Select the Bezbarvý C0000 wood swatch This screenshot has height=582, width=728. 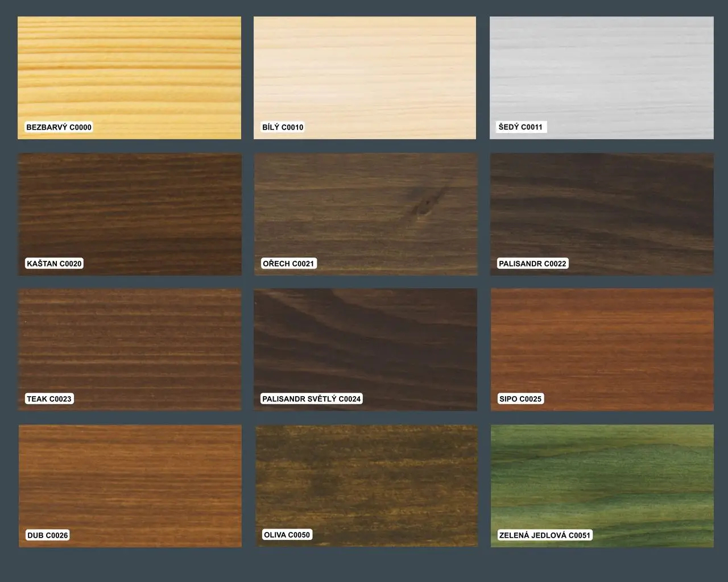129,78
